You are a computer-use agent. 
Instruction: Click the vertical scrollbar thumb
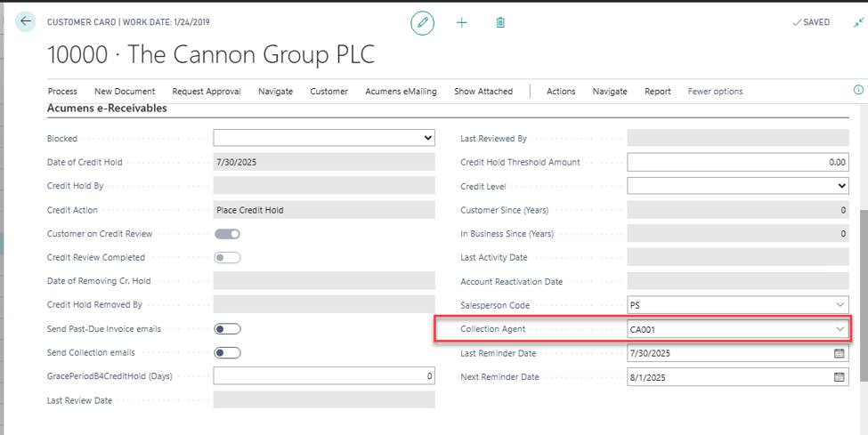864,296
